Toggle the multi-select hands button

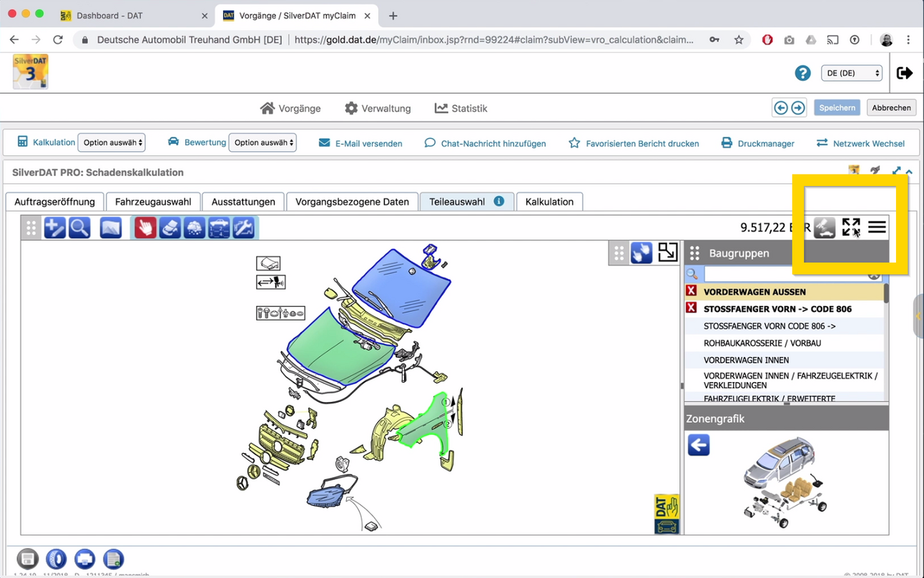(642, 253)
